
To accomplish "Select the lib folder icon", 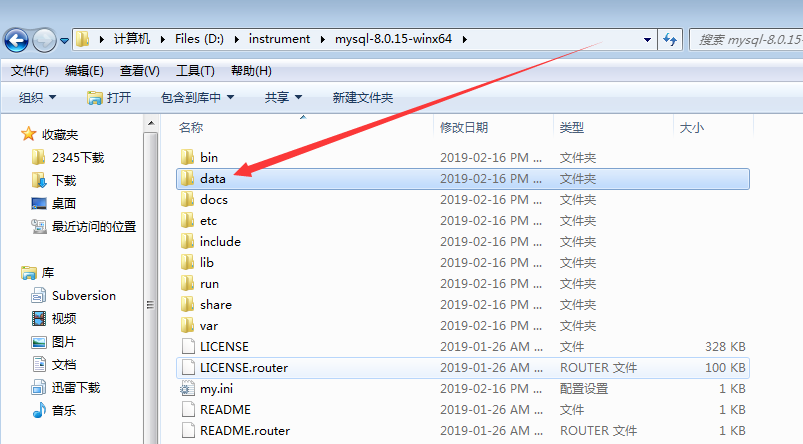I will coord(187,262).
